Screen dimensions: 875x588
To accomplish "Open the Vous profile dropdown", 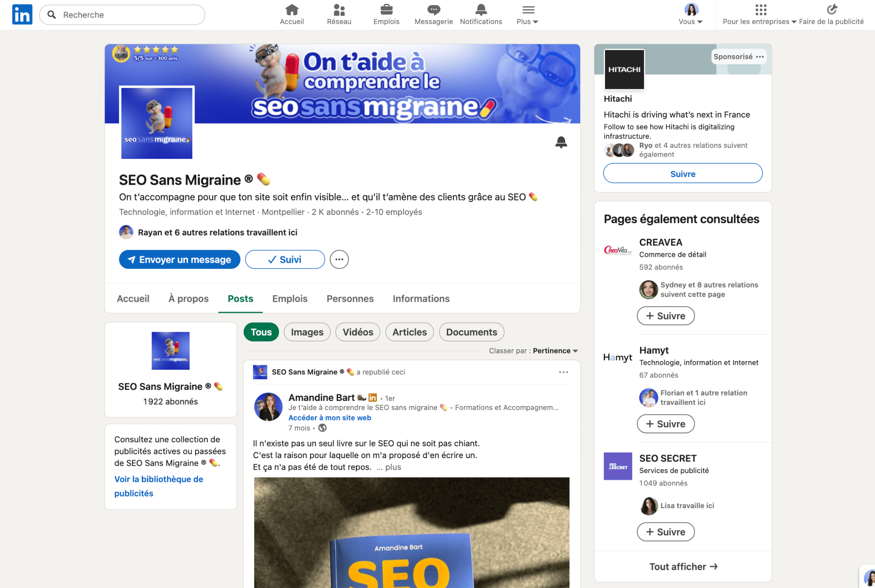I will pyautogui.click(x=691, y=15).
